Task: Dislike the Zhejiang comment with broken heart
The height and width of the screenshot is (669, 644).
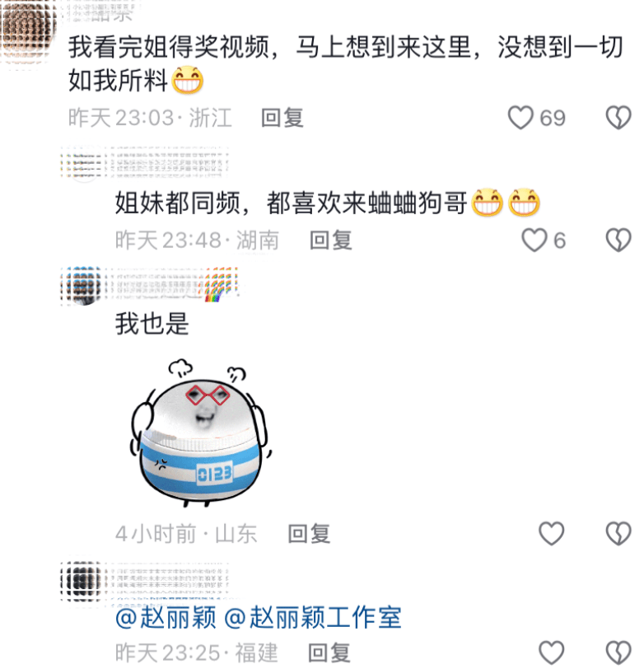Action: coord(618,118)
